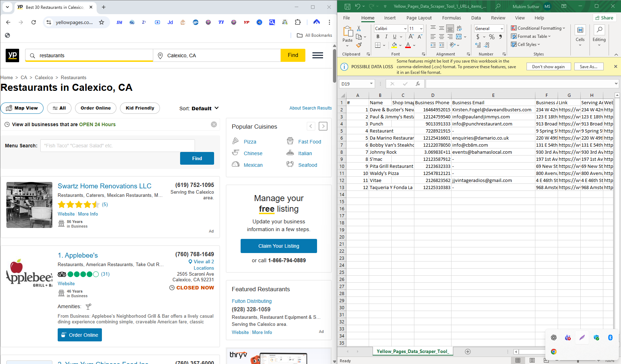The height and width of the screenshot is (364, 621).
Task: Apply the Comma Style format
Action: [x=500, y=36]
